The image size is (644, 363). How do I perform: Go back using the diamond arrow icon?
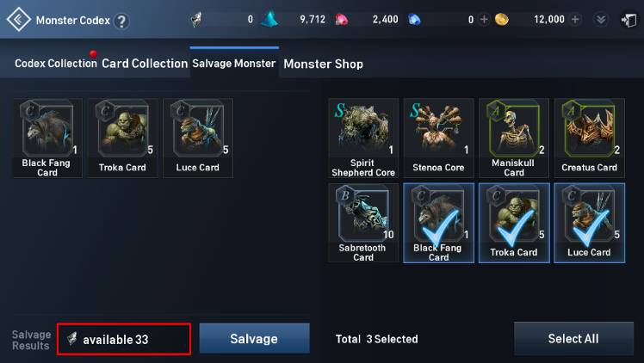(x=18, y=20)
